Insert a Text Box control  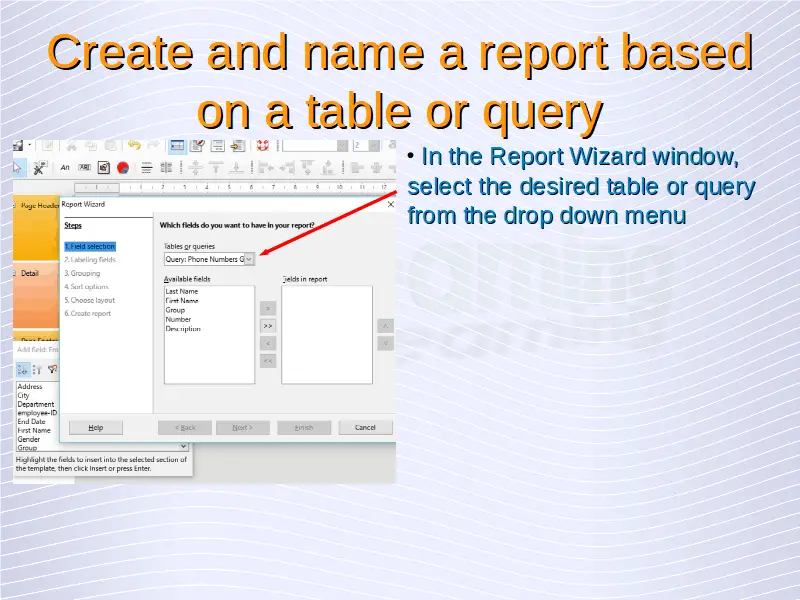(x=84, y=167)
